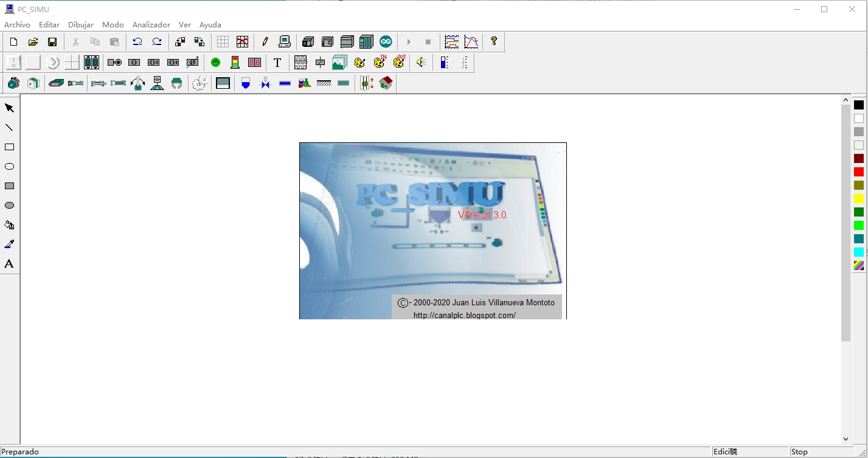Image resolution: width=868 pixels, height=458 pixels.
Task: Select the pencil edit icon in the toolbar
Action: pos(265,42)
